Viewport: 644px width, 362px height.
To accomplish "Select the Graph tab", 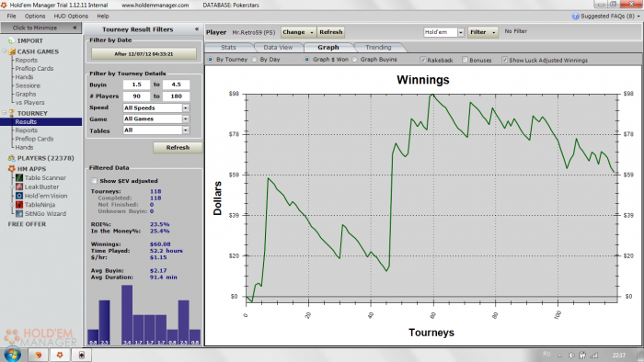I will click(x=328, y=48).
